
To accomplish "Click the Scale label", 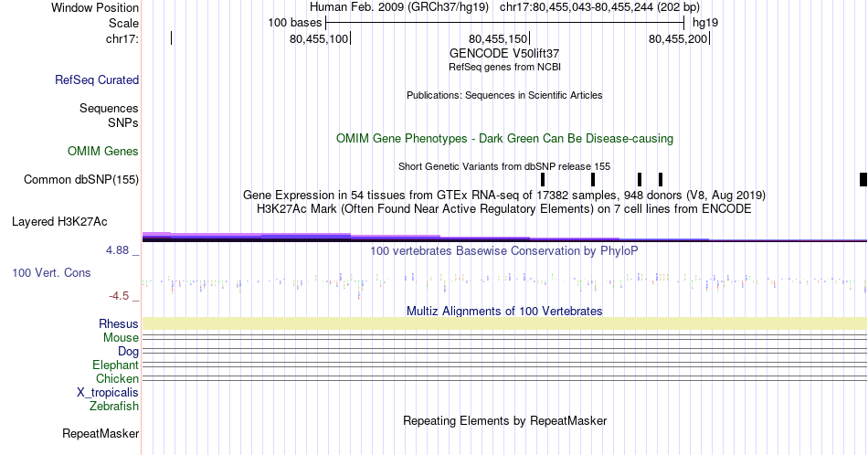I will 123,23.
